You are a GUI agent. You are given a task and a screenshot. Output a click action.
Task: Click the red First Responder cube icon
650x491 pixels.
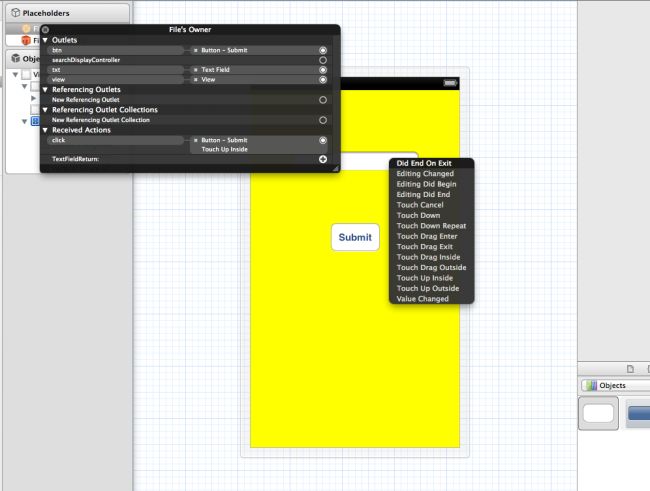click(26, 40)
